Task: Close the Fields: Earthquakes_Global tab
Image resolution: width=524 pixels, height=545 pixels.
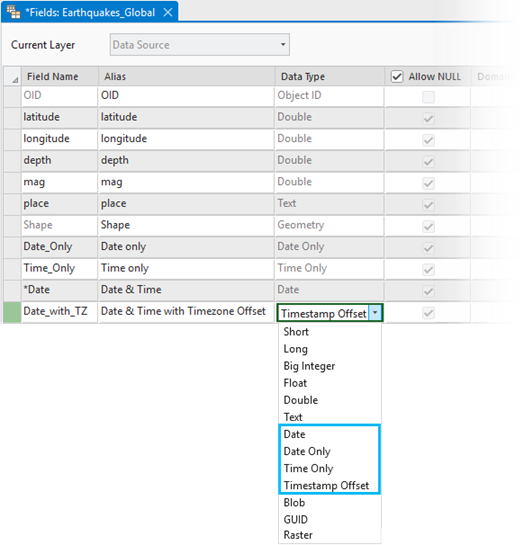Action: 168,13
